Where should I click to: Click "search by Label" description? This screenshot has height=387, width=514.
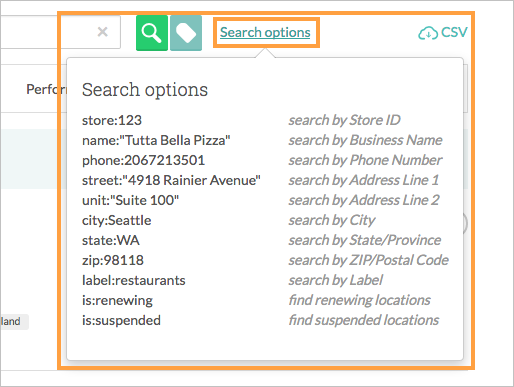click(336, 280)
